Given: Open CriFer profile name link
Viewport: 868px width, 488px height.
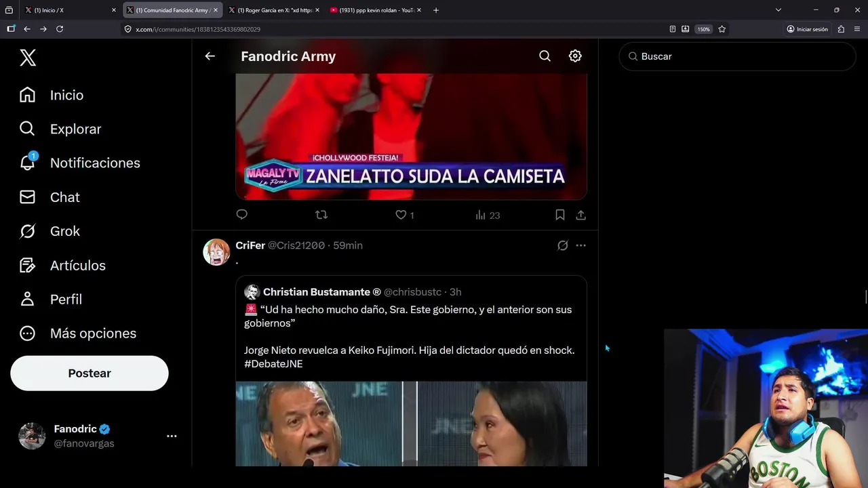Looking at the screenshot, I should pos(250,245).
